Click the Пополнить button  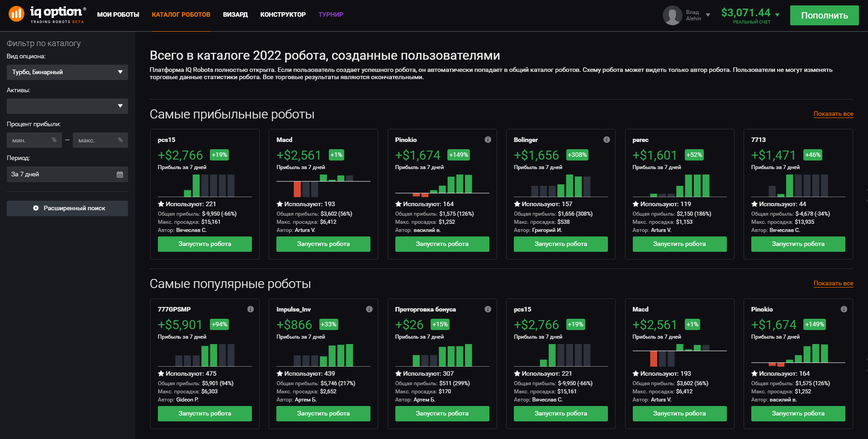pyautogui.click(x=824, y=15)
